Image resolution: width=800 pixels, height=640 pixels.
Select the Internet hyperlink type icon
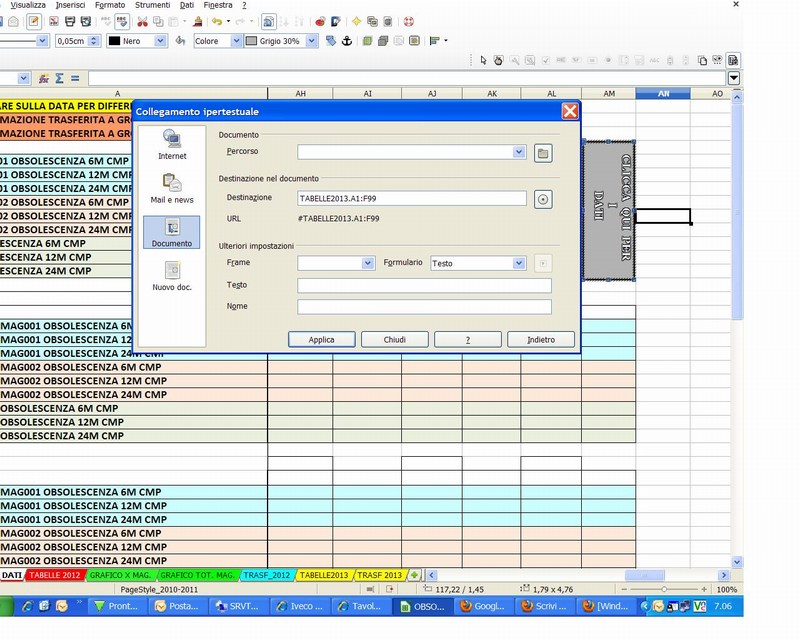coord(172,142)
